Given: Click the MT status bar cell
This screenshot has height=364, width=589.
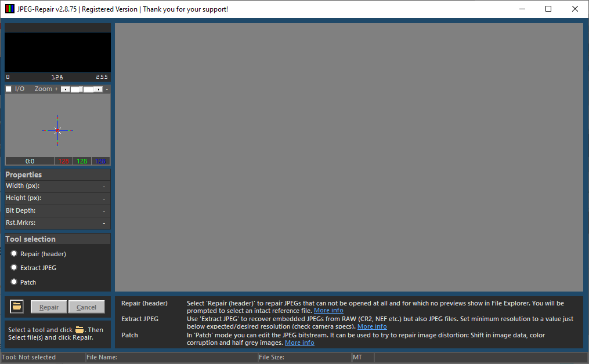Looking at the screenshot, I should point(363,357).
